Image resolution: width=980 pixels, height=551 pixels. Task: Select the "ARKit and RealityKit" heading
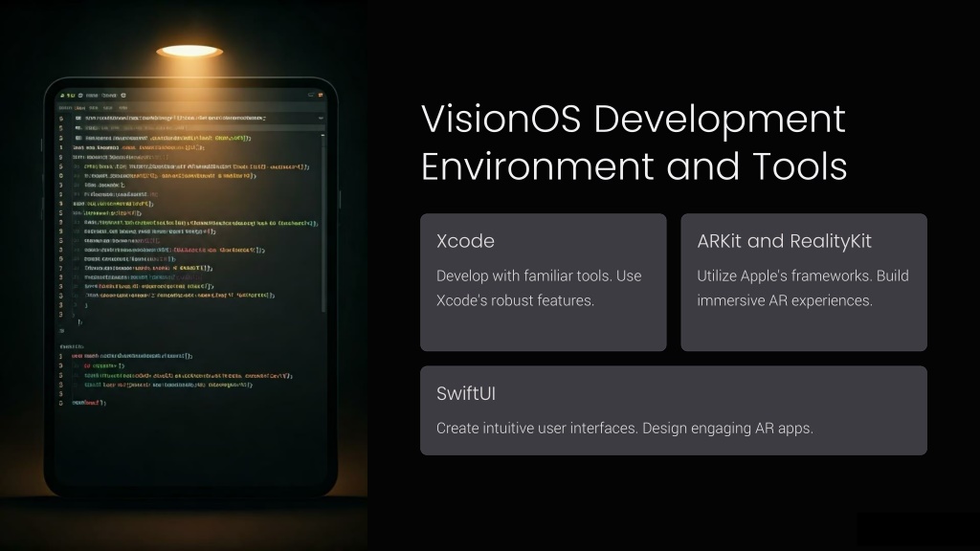(x=784, y=241)
